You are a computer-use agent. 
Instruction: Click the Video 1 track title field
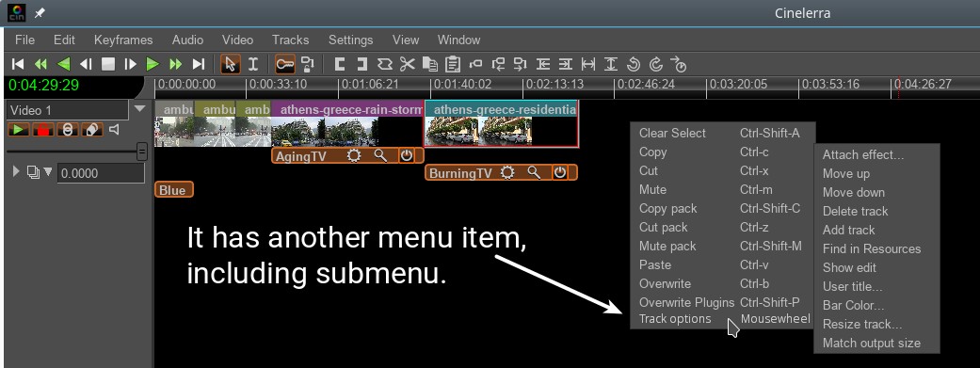(68, 110)
